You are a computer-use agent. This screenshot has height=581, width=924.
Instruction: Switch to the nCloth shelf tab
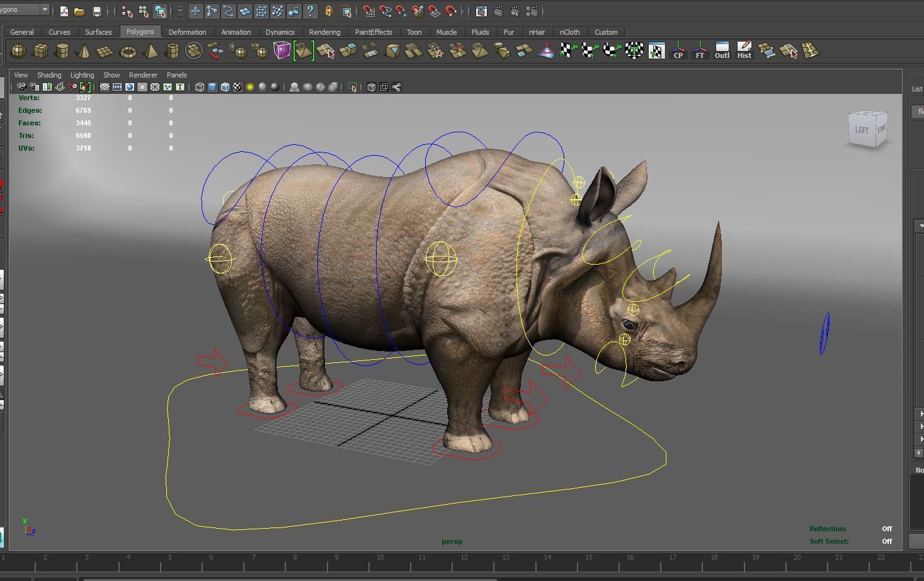(x=570, y=32)
